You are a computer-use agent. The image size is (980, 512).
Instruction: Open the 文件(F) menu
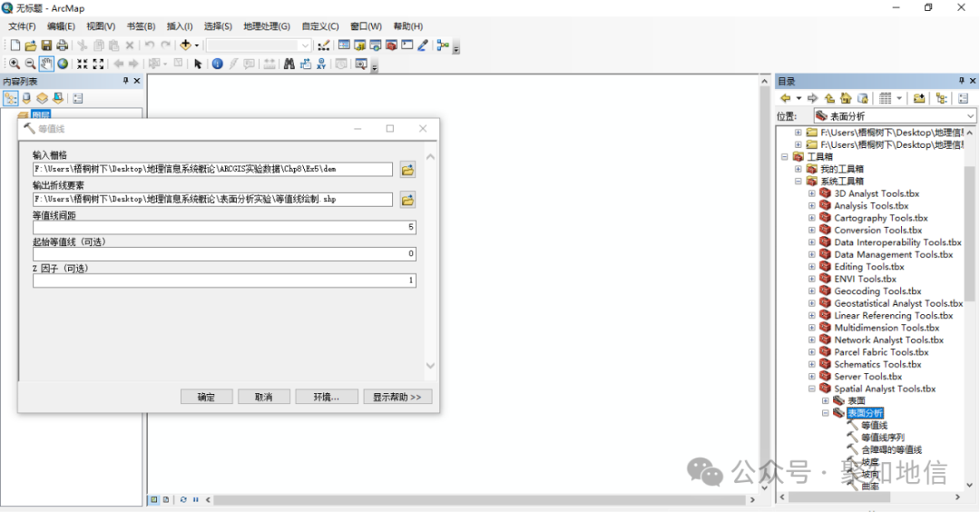pyautogui.click(x=22, y=26)
